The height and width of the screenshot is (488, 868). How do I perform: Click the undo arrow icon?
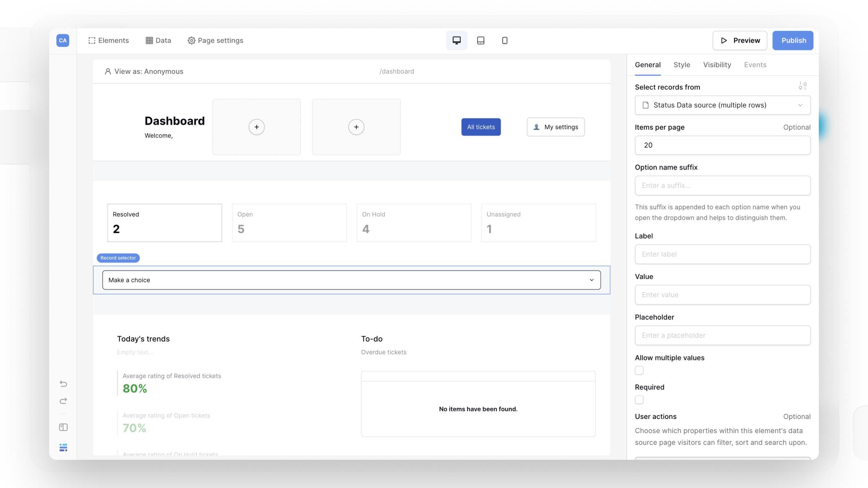click(63, 384)
